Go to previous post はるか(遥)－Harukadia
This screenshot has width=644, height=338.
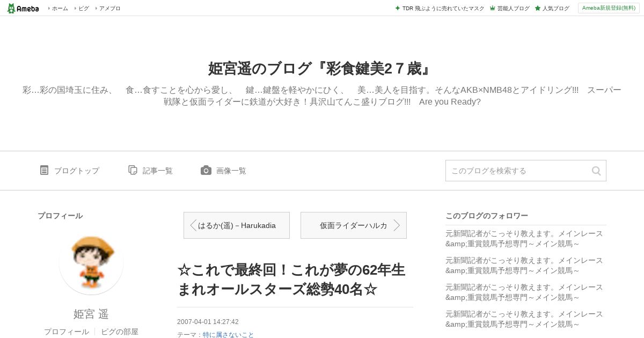[237, 225]
